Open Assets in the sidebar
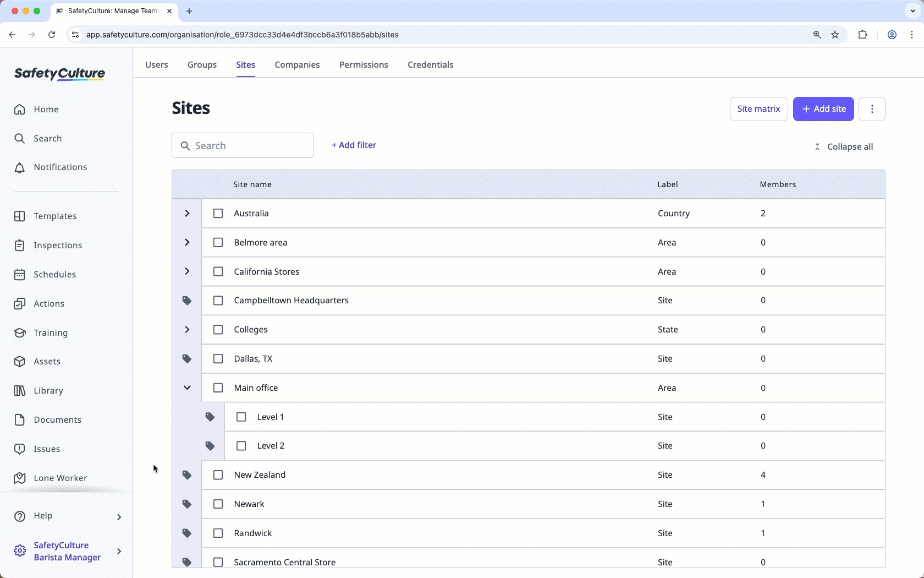Screen dimensions: 924x578 [x=37, y=362]
